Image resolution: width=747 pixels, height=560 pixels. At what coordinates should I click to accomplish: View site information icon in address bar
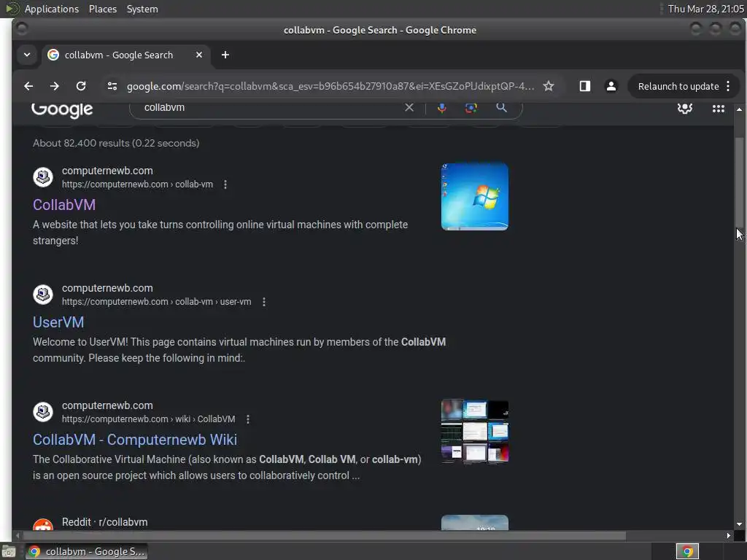pos(112,86)
